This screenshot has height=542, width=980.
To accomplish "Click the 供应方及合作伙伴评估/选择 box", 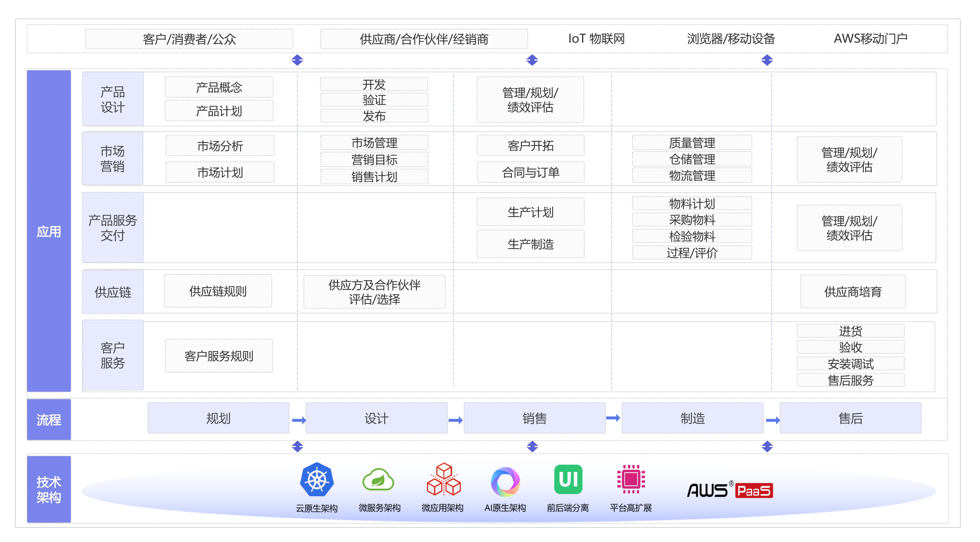I will click(x=374, y=292).
